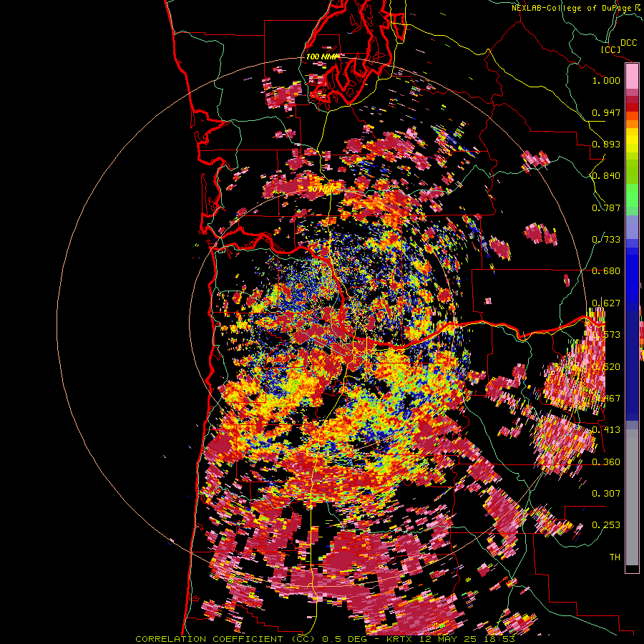
Task: Click the 1.000 value on the color scale
Action: click(x=606, y=80)
